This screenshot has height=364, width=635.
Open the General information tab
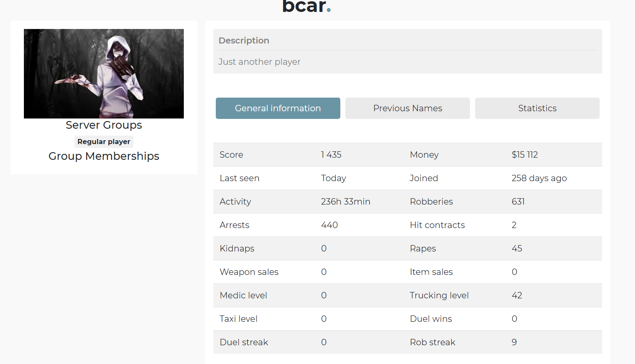coord(278,108)
